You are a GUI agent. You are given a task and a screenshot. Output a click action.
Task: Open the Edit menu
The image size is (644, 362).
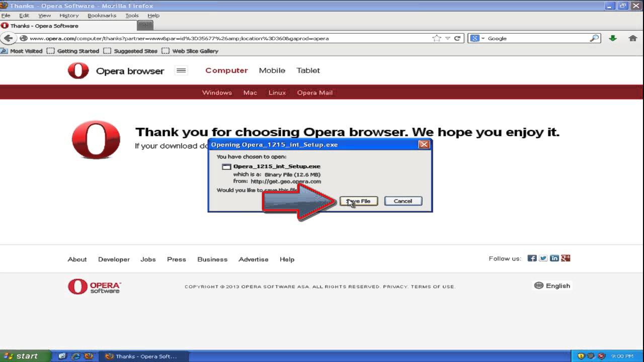(24, 16)
